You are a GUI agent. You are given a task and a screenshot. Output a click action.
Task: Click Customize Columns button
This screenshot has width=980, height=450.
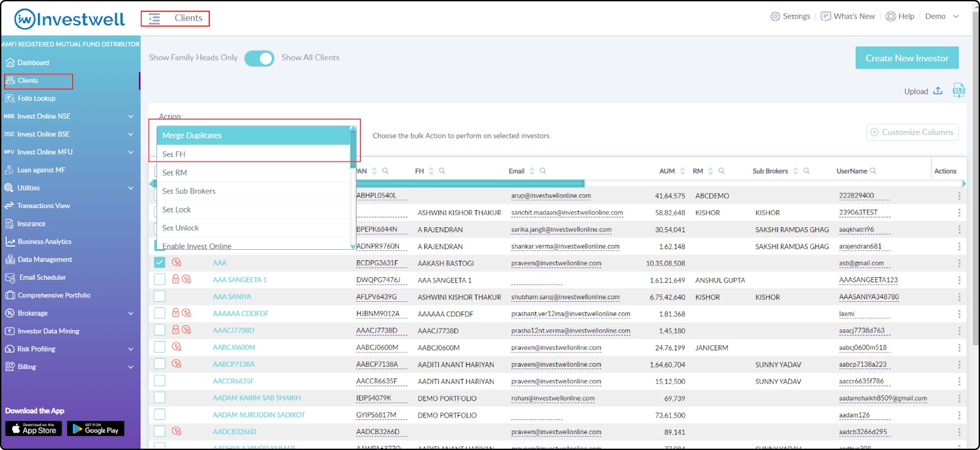click(x=913, y=132)
